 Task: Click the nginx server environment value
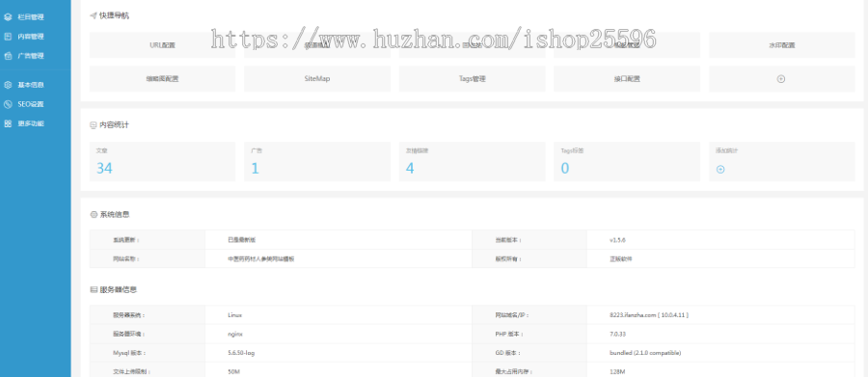[235, 335]
